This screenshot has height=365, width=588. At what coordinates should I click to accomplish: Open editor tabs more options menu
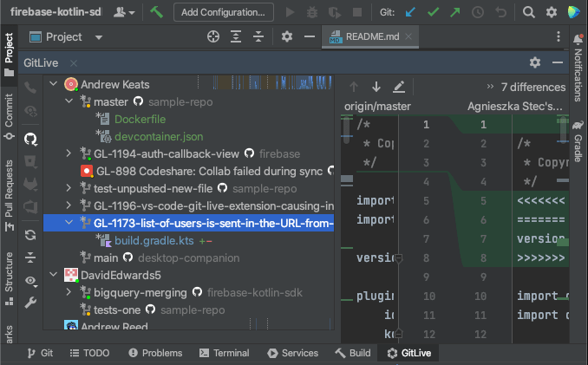[x=559, y=36]
